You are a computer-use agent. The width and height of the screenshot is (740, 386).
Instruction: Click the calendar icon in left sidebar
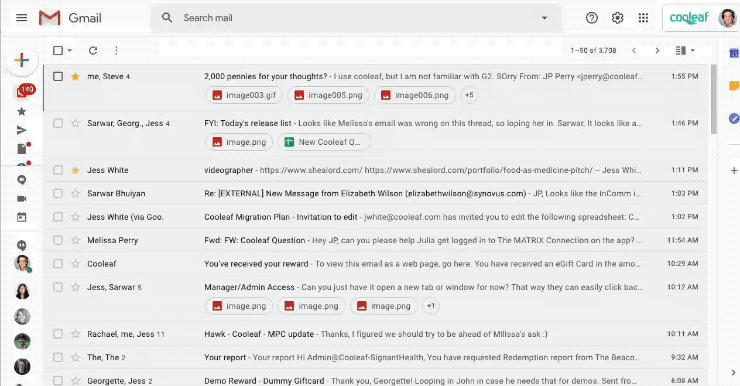(22, 217)
